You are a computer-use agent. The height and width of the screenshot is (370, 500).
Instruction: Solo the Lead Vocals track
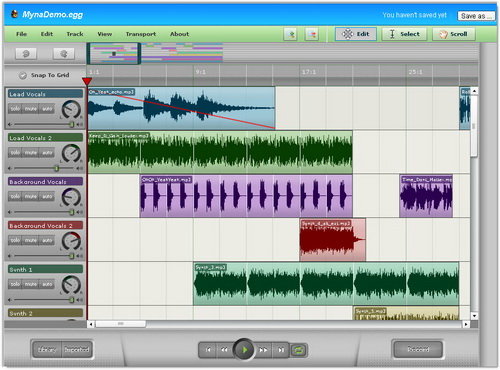(15, 109)
